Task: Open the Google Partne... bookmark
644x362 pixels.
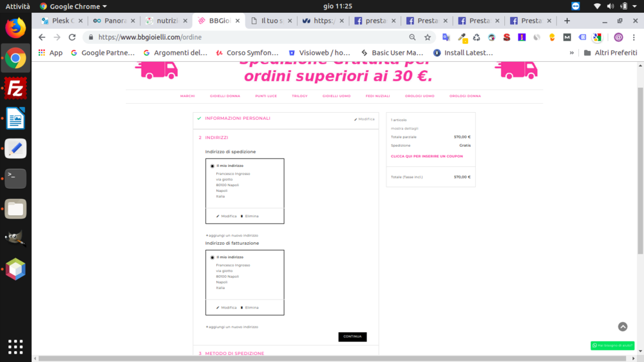Action: tap(102, 53)
